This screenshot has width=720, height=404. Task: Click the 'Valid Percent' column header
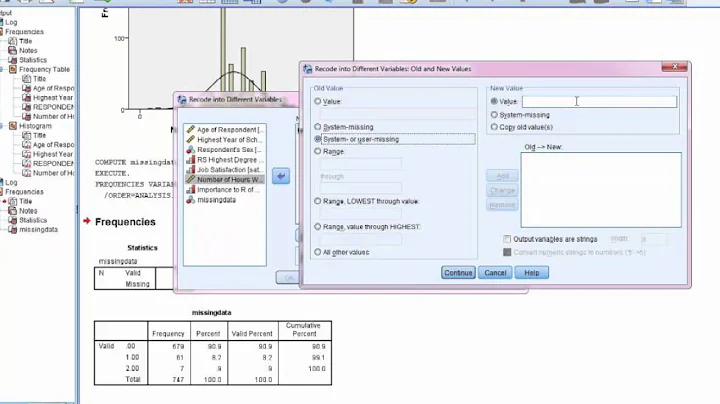[x=252, y=334]
